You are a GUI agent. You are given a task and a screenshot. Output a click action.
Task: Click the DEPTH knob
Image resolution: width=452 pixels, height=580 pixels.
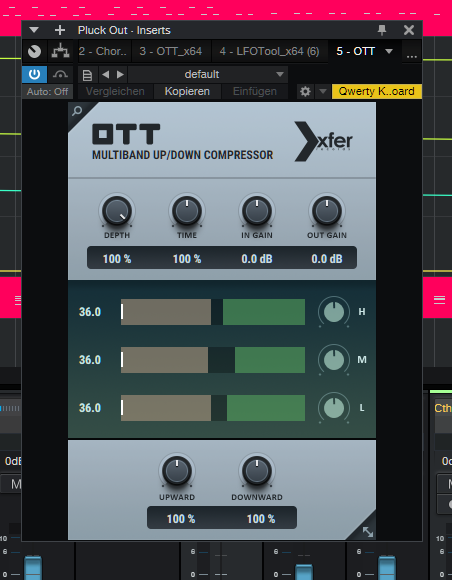[x=117, y=211]
